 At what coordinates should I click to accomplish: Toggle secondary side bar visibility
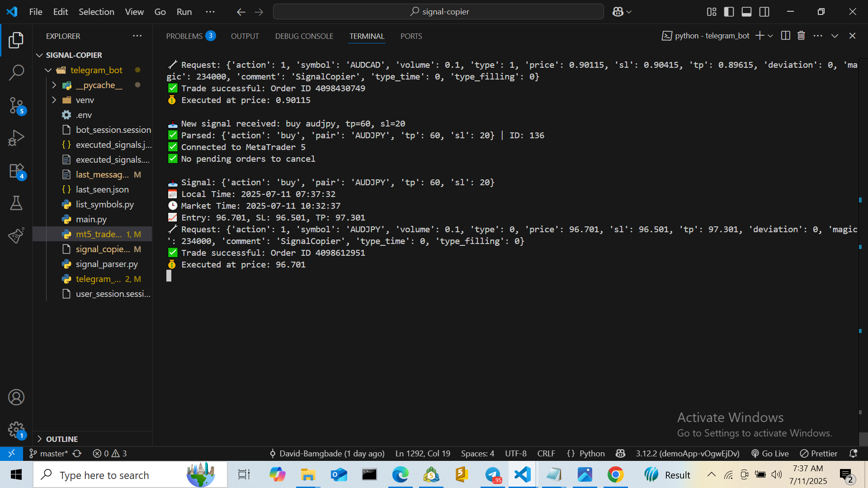point(764,12)
